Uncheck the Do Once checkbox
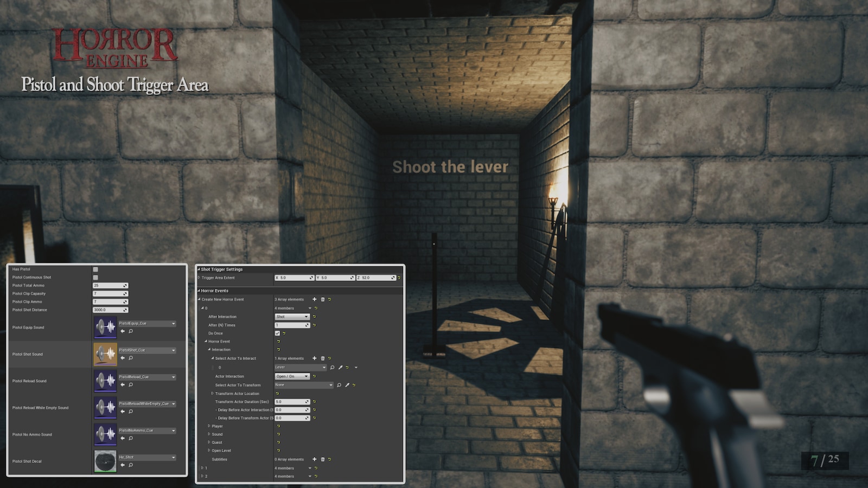 click(277, 333)
